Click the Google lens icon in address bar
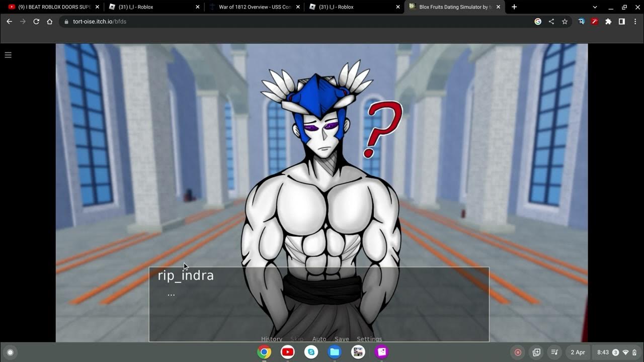 point(538,22)
